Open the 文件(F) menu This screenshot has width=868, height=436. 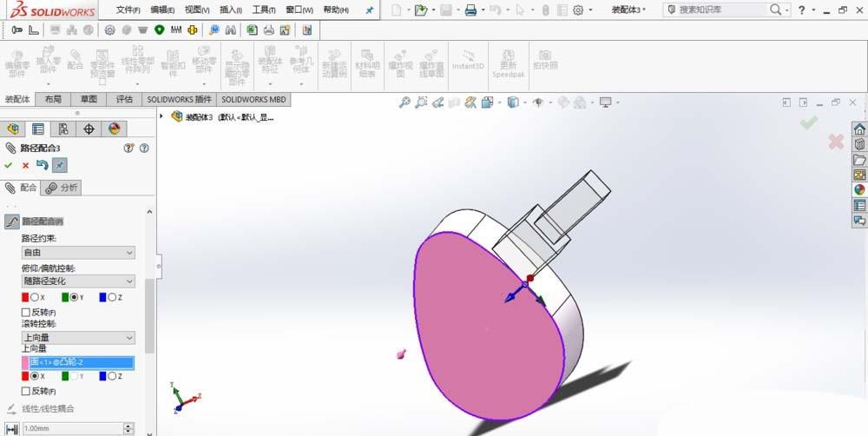tap(128, 10)
